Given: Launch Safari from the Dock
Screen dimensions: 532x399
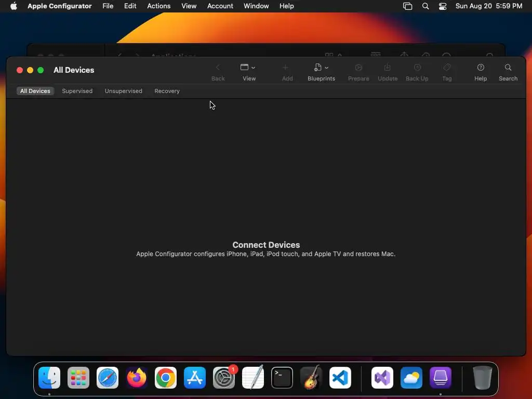Looking at the screenshot, I should click(x=108, y=378).
